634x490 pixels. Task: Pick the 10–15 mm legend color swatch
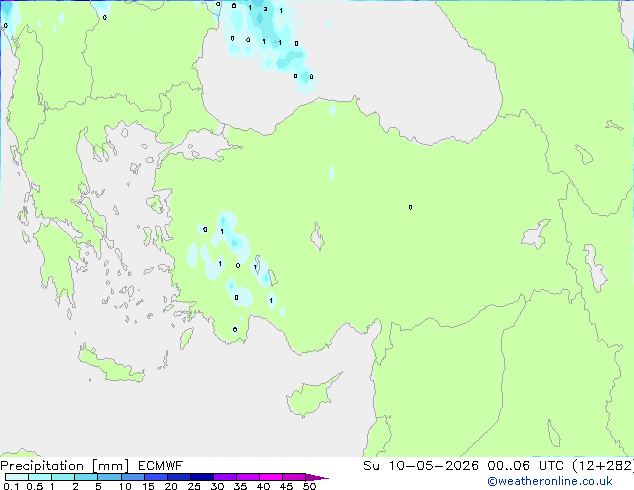[133, 477]
